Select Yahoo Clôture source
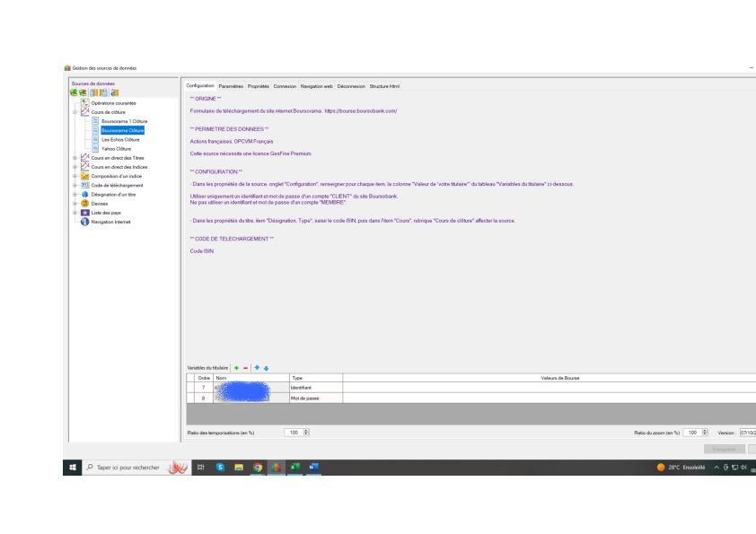This screenshot has height=534, width=756. 118,149
